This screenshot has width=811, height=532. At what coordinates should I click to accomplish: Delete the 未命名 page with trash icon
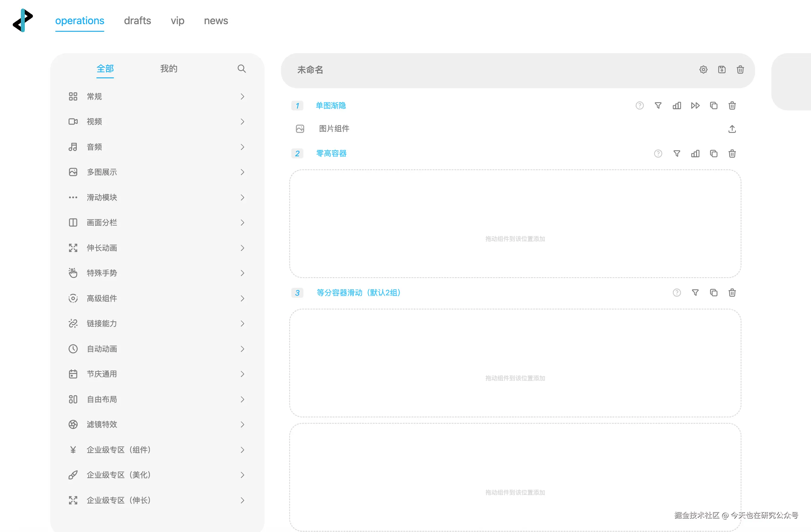tap(740, 70)
